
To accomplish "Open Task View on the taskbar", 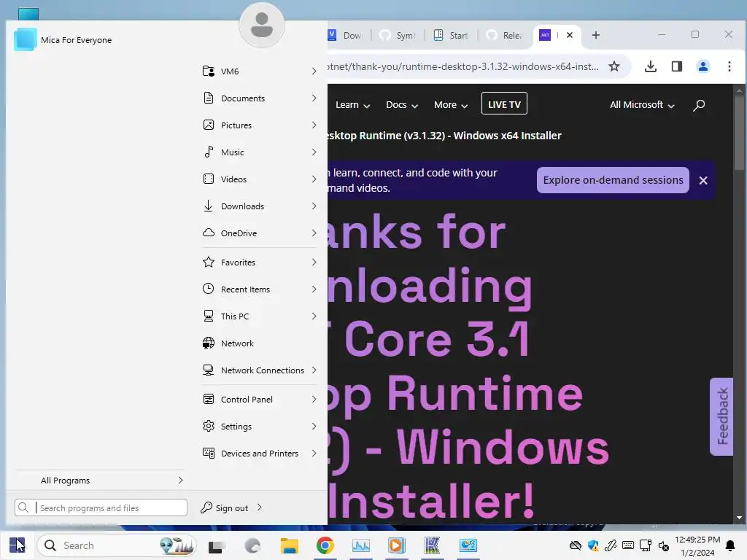I will coord(216,545).
